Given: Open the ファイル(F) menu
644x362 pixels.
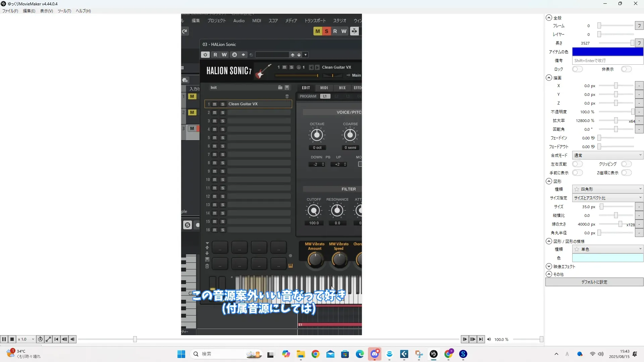Looking at the screenshot, I should (x=10, y=11).
